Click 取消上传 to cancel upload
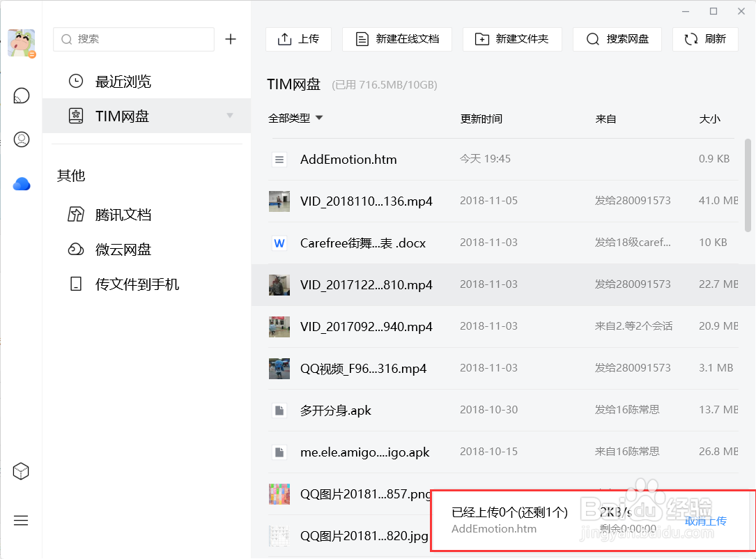This screenshot has height=559, width=756. [x=705, y=521]
